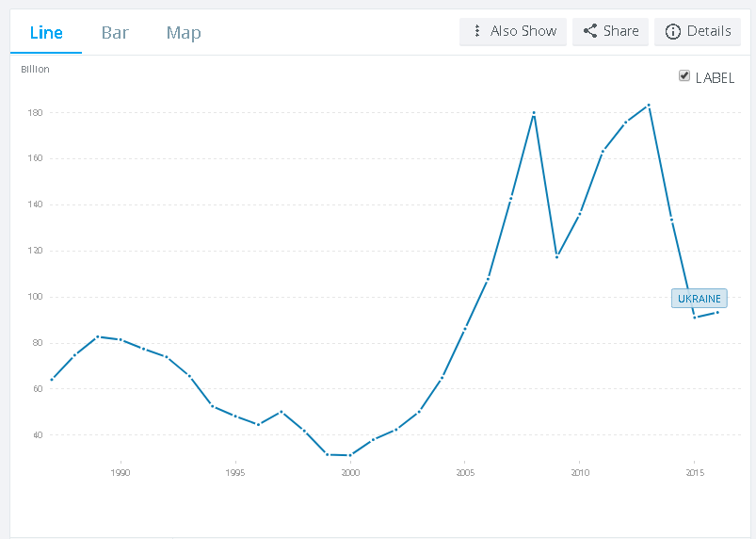Click the 2005 x-axis label
The height and width of the screenshot is (539, 756).
[465, 472]
